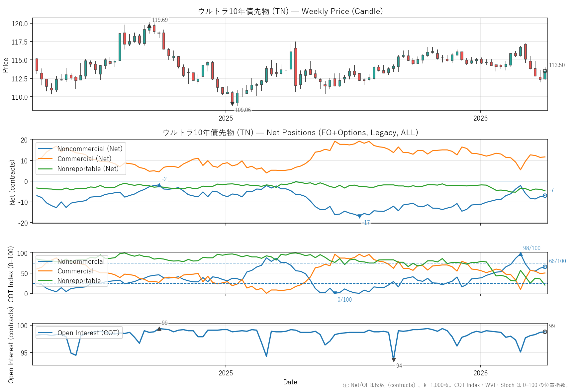Click the Weekly Price (Candle) chart title
This screenshot has height=392, width=574.
pyautogui.click(x=290, y=11)
